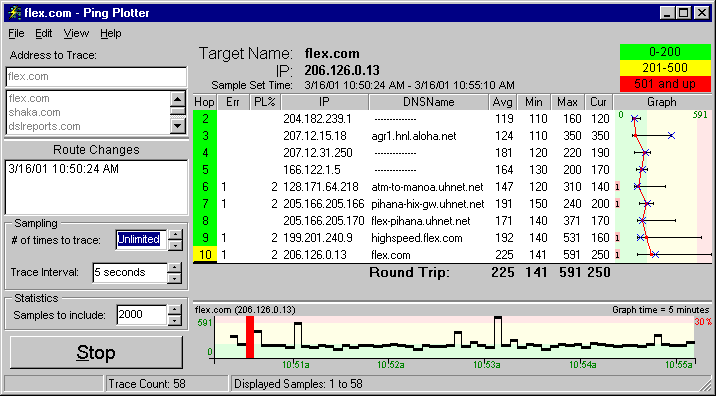This screenshot has height=396, width=716.
Task: Click the 10:53a tick on the timeline
Action: 487,365
